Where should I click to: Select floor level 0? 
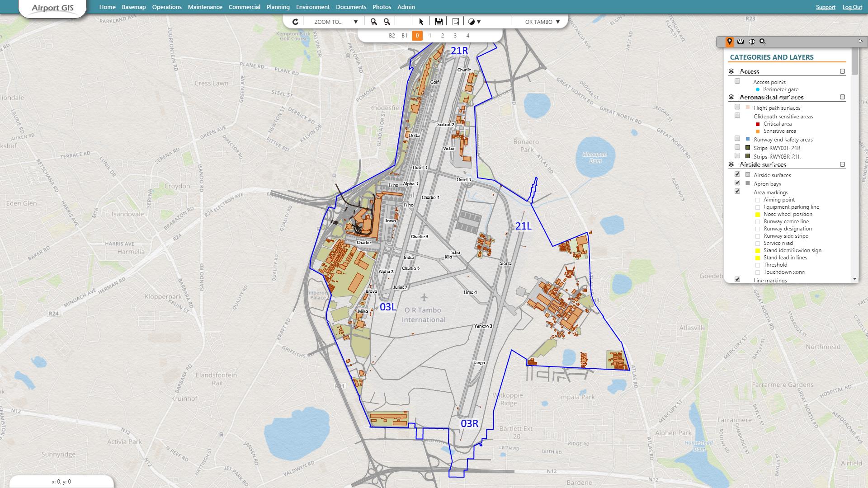click(417, 35)
